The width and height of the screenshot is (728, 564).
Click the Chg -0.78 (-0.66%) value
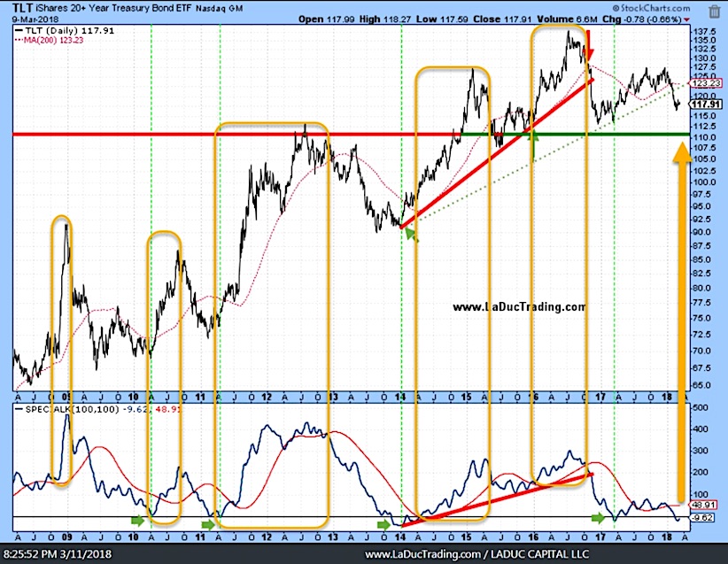[642, 19]
